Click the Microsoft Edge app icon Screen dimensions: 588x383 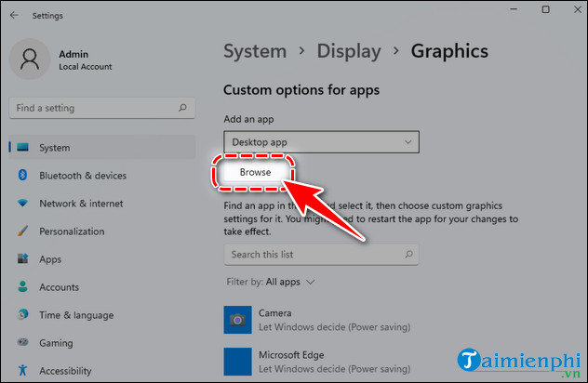(x=237, y=362)
